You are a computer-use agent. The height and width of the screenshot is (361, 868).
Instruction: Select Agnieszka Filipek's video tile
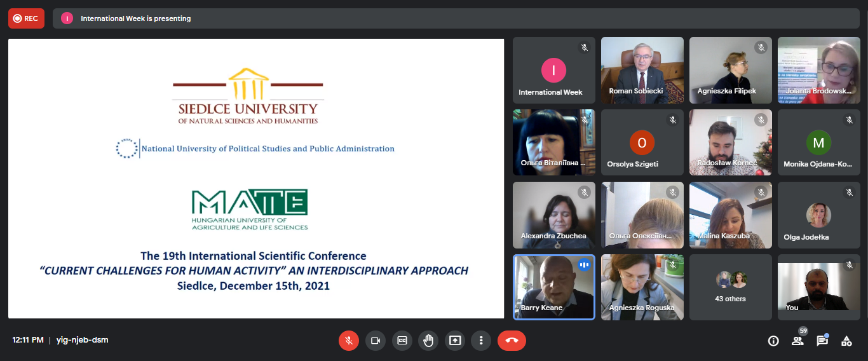pos(731,70)
